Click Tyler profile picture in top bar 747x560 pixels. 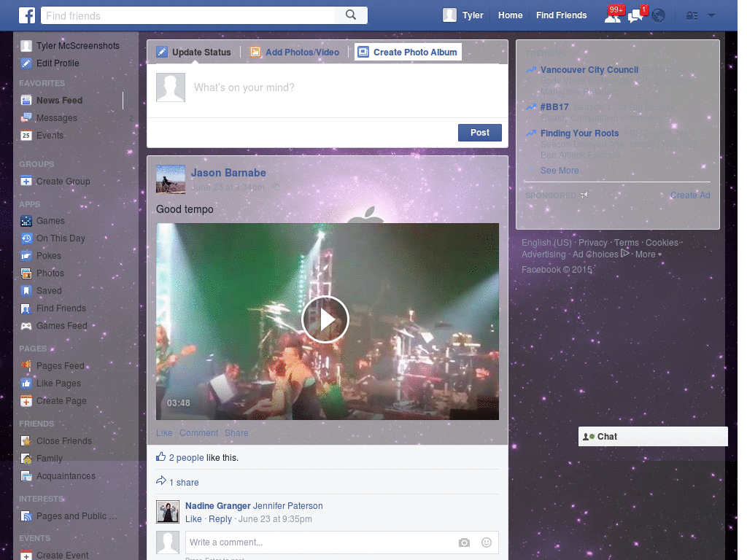tap(449, 15)
